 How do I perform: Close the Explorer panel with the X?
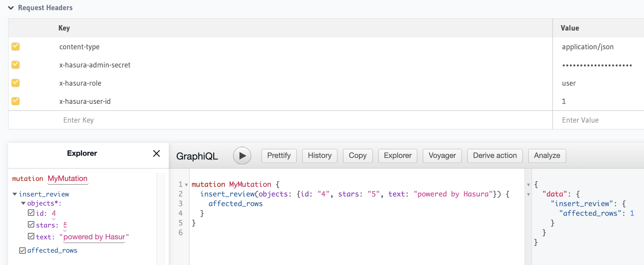coord(156,153)
